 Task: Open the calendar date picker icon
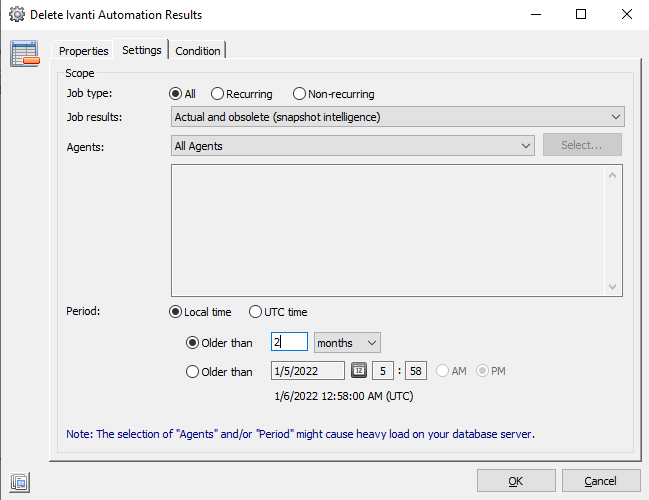click(359, 370)
